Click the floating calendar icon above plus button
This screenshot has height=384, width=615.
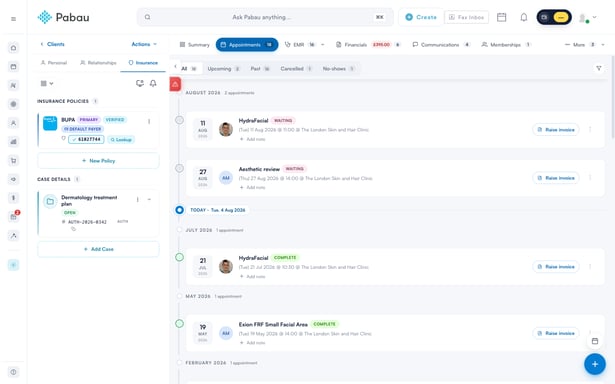595,341
